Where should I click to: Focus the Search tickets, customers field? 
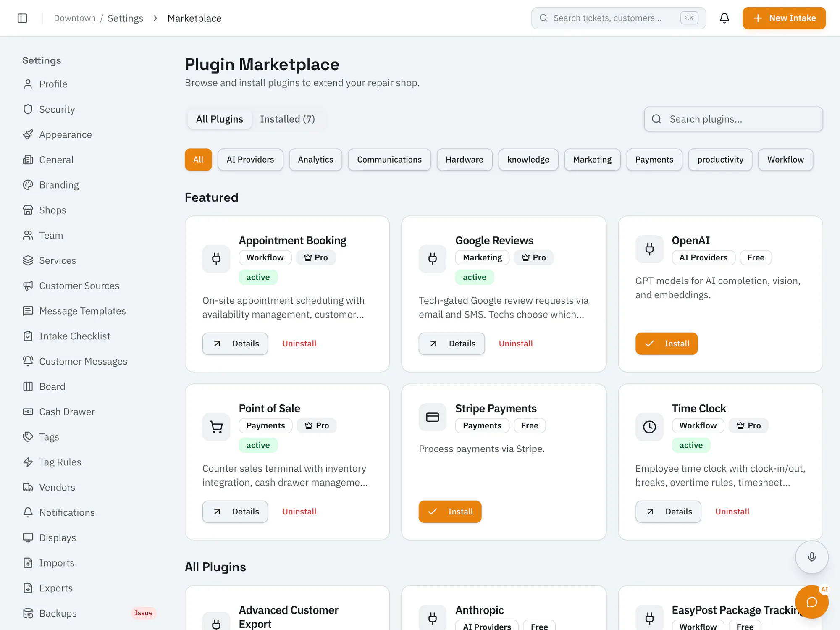618,18
